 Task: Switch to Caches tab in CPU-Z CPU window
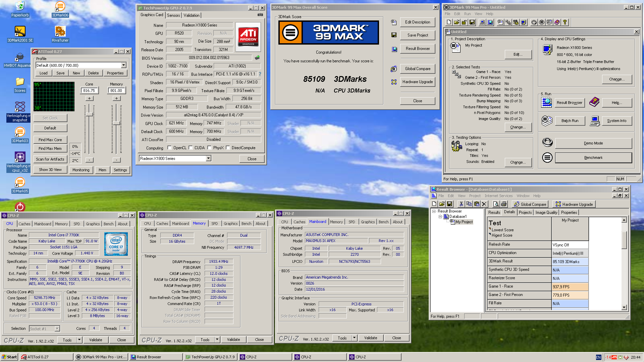pyautogui.click(x=24, y=224)
